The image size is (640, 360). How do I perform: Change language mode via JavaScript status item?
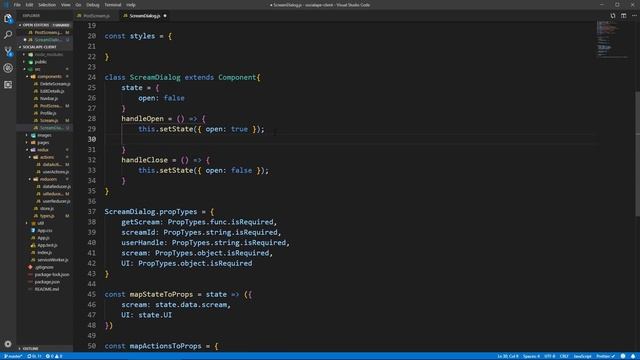click(x=582, y=356)
